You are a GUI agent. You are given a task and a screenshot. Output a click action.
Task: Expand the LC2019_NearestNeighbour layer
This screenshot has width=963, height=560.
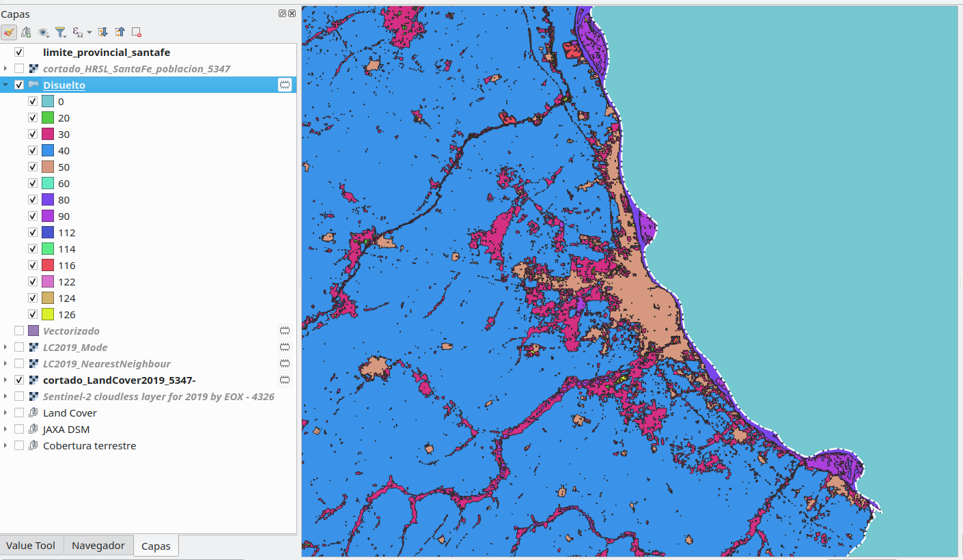(x=5, y=363)
